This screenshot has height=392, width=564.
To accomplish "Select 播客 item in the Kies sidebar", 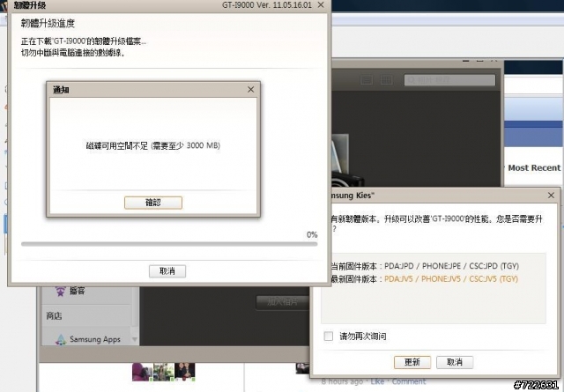I will coord(77,291).
